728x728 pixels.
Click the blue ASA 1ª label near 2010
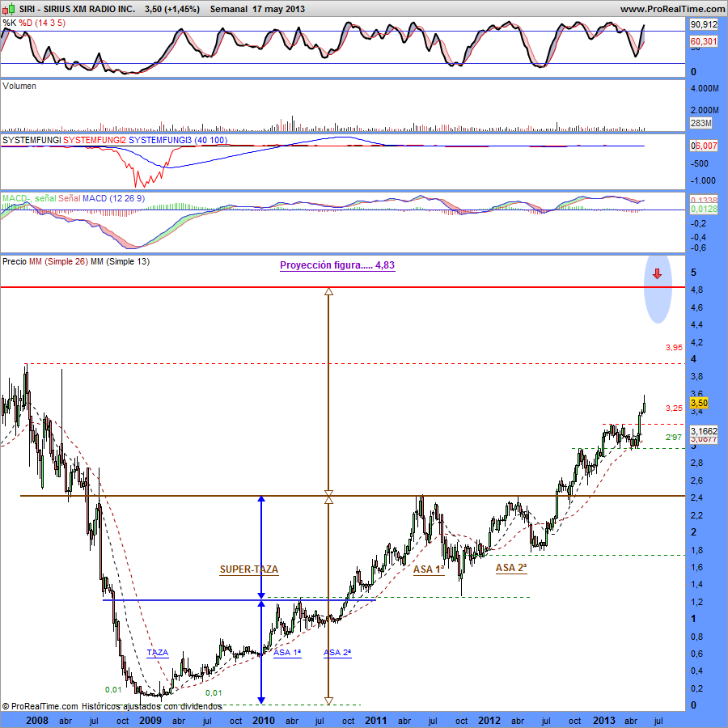point(287,652)
